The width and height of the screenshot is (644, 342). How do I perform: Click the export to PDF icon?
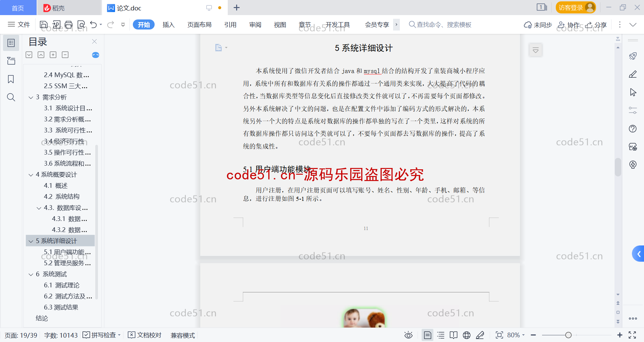[56, 24]
